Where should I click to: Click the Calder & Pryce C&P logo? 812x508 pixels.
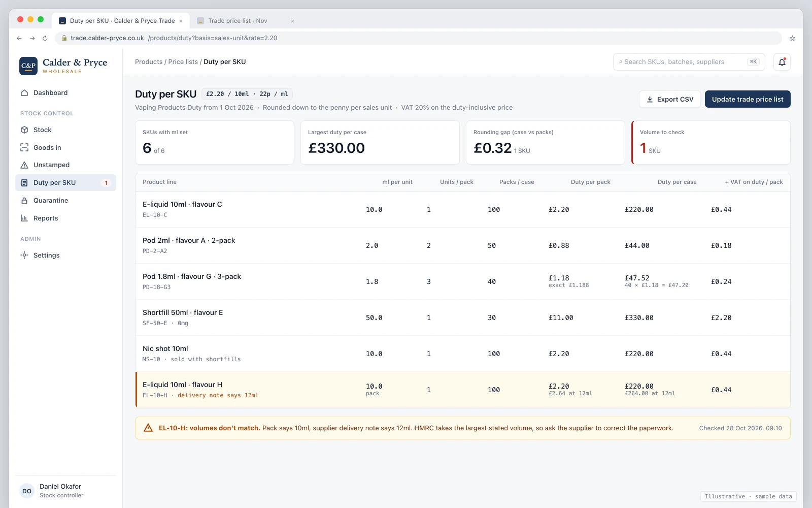28,66
